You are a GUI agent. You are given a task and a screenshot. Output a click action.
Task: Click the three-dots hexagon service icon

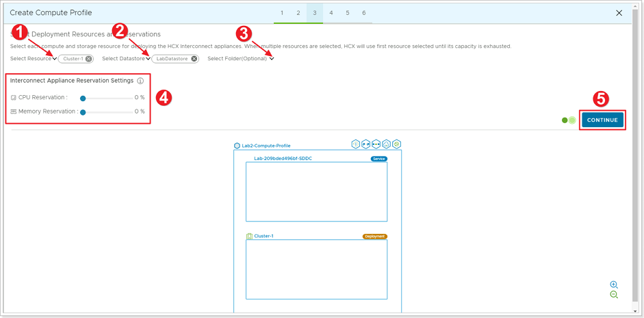376,144
